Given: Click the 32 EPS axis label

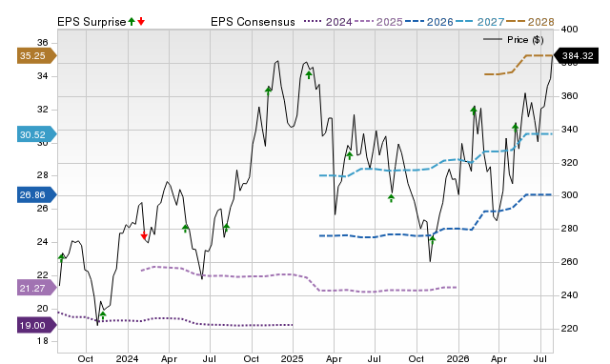Looking at the screenshot, I should point(42,110).
